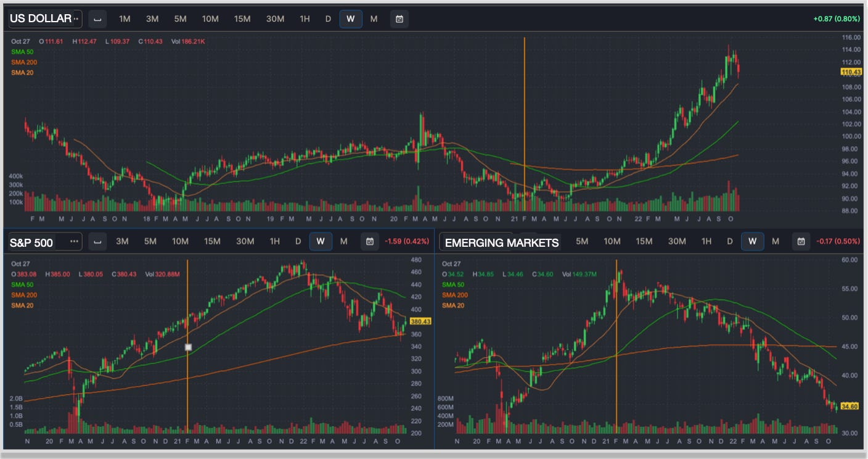
Task: Select 5M interval in S&P 500 chart
Action: (150, 241)
